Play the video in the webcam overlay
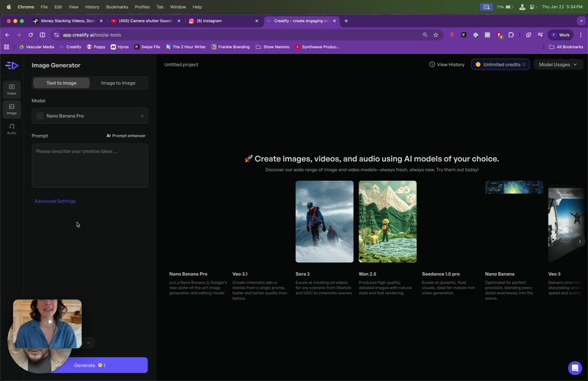Screen dimensions: 588x381 50,321
